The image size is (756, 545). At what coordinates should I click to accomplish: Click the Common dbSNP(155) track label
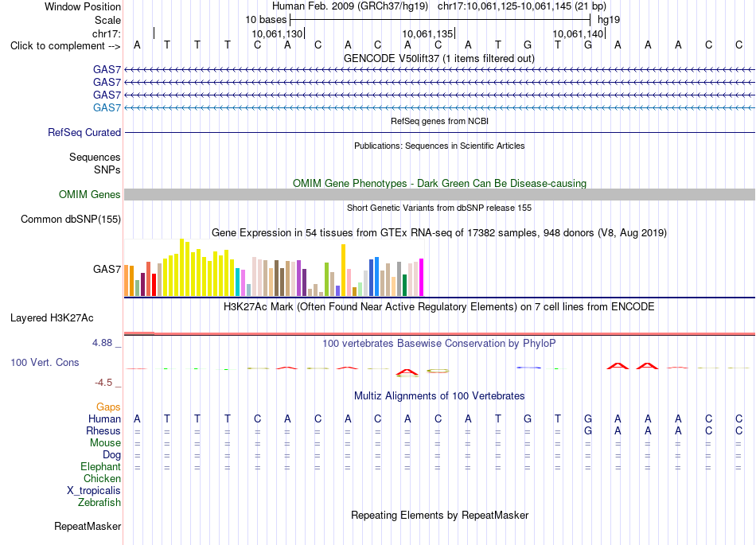coord(71,220)
